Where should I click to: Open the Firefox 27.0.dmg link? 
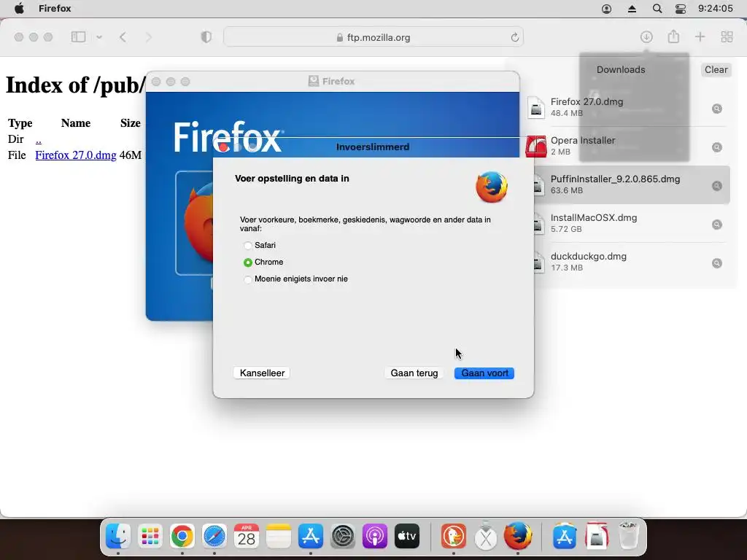click(x=76, y=155)
